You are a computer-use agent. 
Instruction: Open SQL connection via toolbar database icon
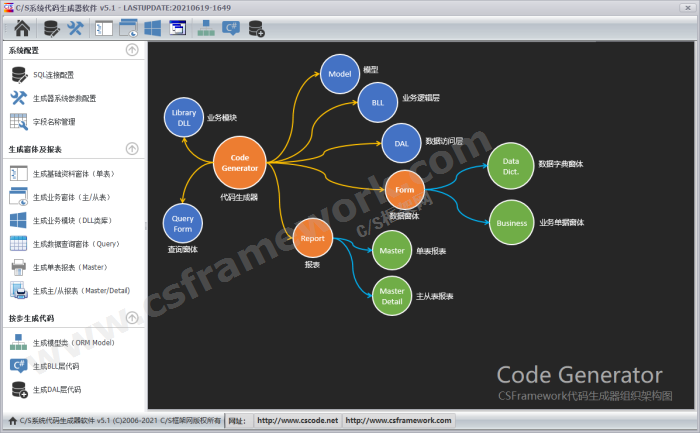click(49, 28)
